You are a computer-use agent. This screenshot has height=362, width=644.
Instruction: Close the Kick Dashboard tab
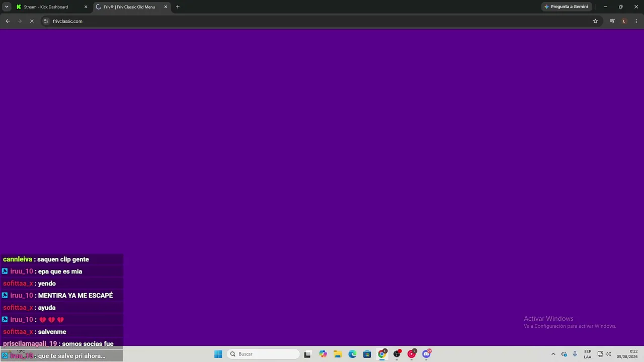click(x=86, y=7)
